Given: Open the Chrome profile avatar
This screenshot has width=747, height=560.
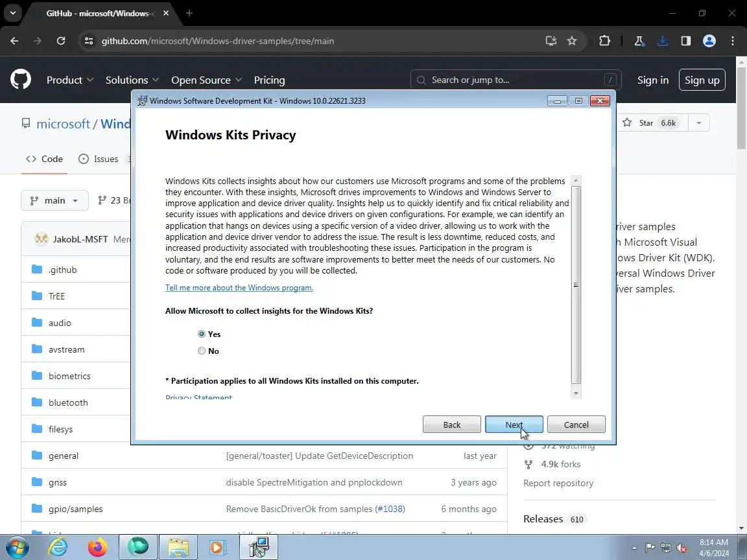Looking at the screenshot, I should pyautogui.click(x=709, y=41).
